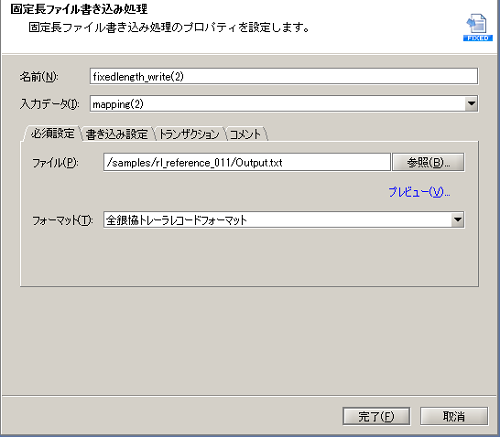Click the 全銀協トレーラレコードフォーマット combo text

176,220
